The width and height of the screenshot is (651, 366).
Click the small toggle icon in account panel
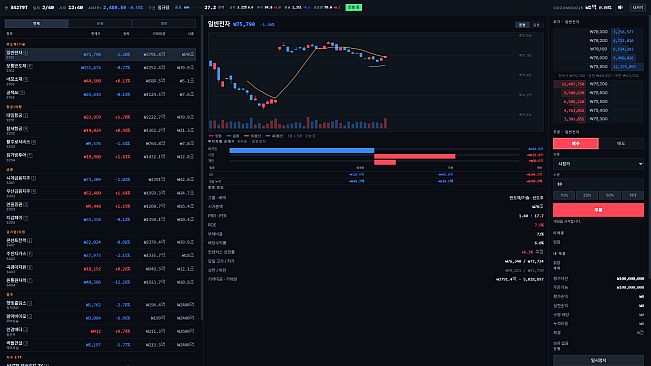pos(640,333)
